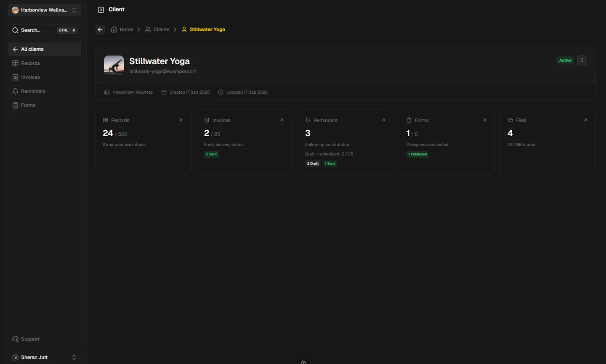This screenshot has width=606, height=364.
Task: Toggle the sidebar panel icon beside Client
Action: pyautogui.click(x=101, y=10)
